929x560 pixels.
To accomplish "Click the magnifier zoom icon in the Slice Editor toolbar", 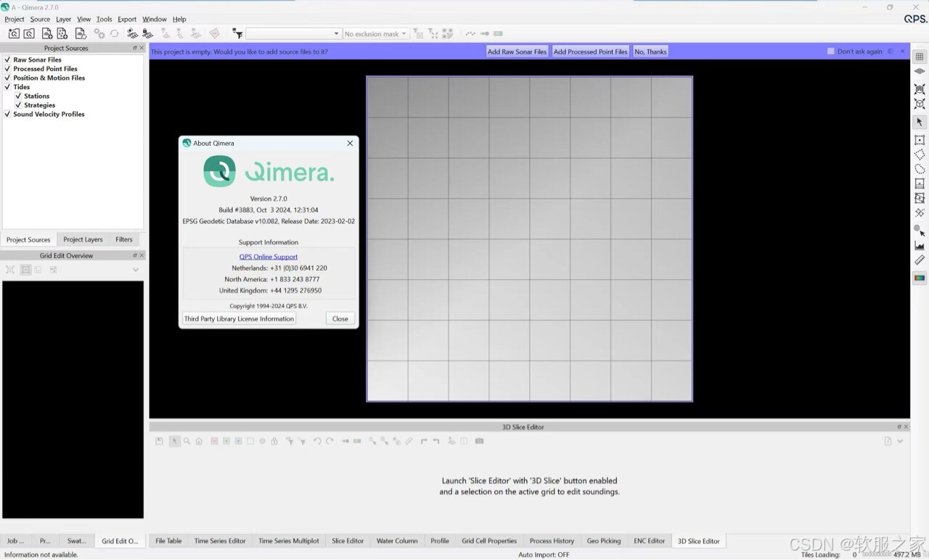I will click(x=187, y=441).
